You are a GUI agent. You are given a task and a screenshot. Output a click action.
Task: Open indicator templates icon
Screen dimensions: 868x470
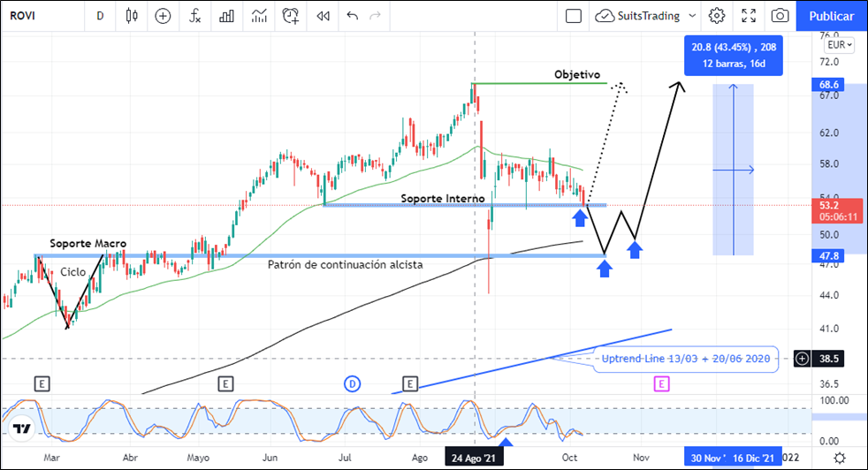(259, 16)
